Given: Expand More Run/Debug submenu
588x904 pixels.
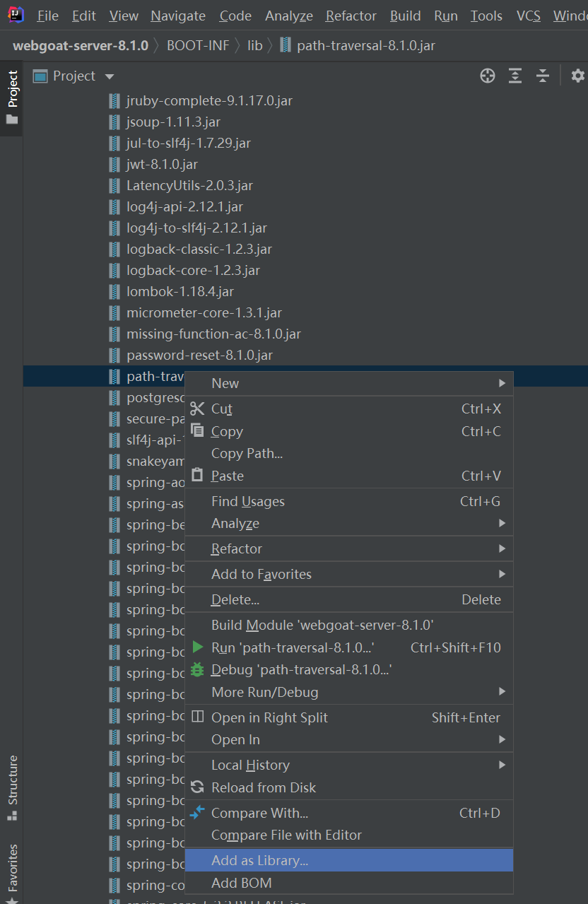Looking at the screenshot, I should tap(349, 692).
